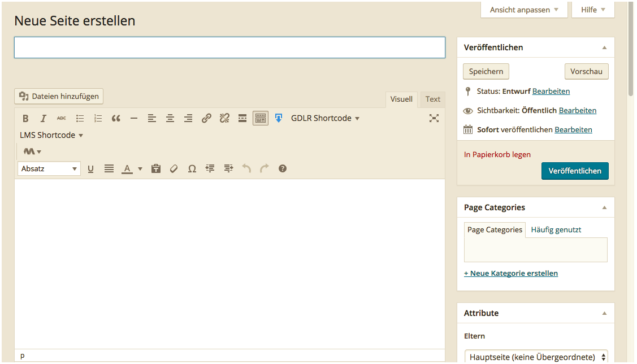Screen dimensions: 637x364
Task: Select the Häufig genutzt tab
Action: [556, 230]
